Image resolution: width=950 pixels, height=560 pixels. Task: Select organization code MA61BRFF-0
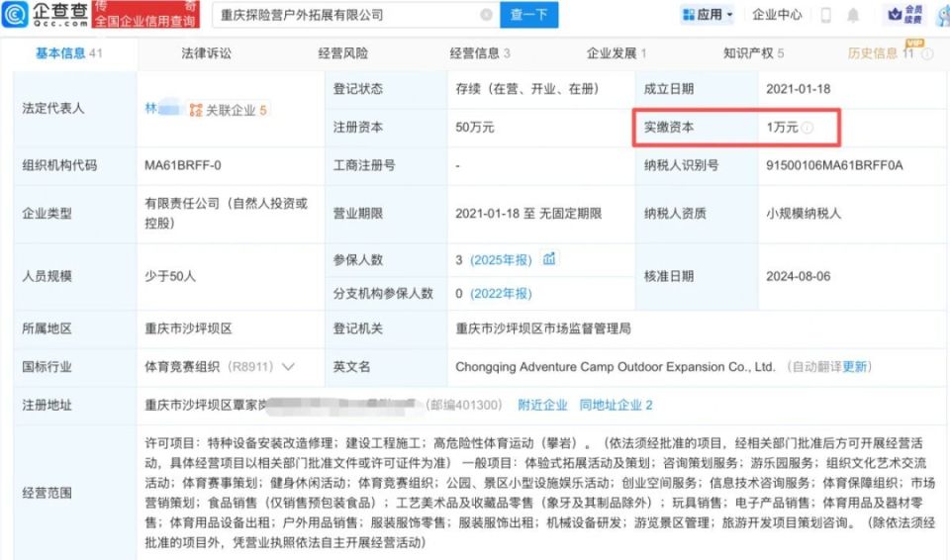[182, 165]
